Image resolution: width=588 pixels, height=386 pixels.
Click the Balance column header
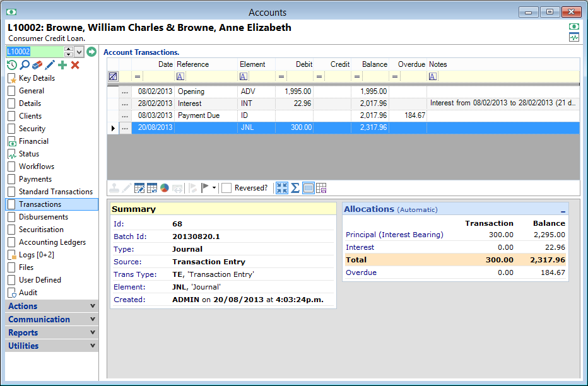coord(370,64)
